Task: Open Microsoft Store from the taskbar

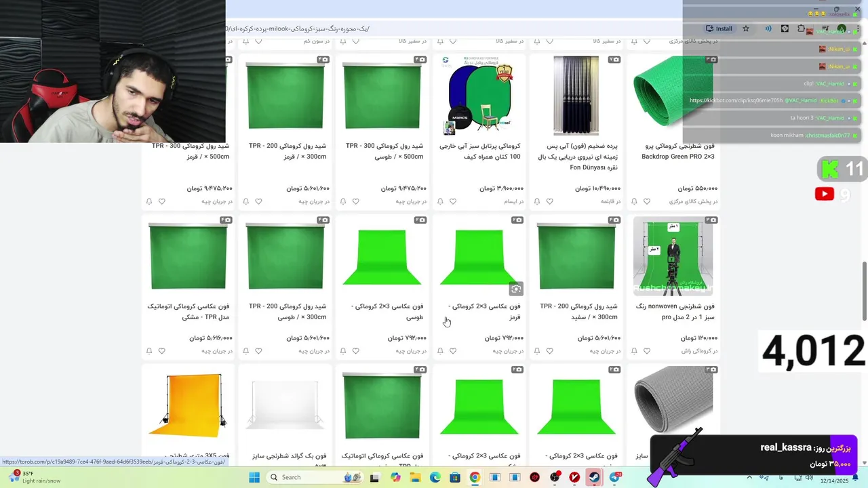Action: pos(455,477)
